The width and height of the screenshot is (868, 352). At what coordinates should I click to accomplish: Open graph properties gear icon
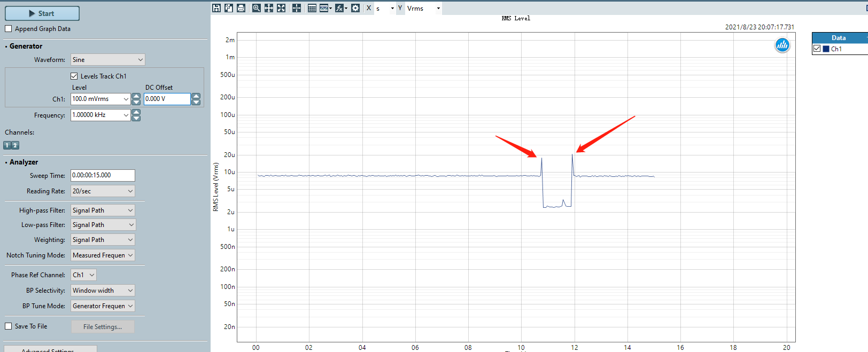[x=355, y=8]
